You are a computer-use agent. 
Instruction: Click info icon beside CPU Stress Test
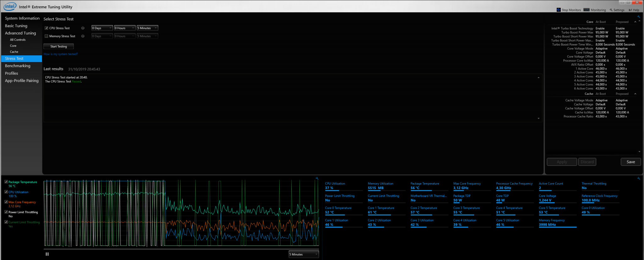[x=83, y=28]
